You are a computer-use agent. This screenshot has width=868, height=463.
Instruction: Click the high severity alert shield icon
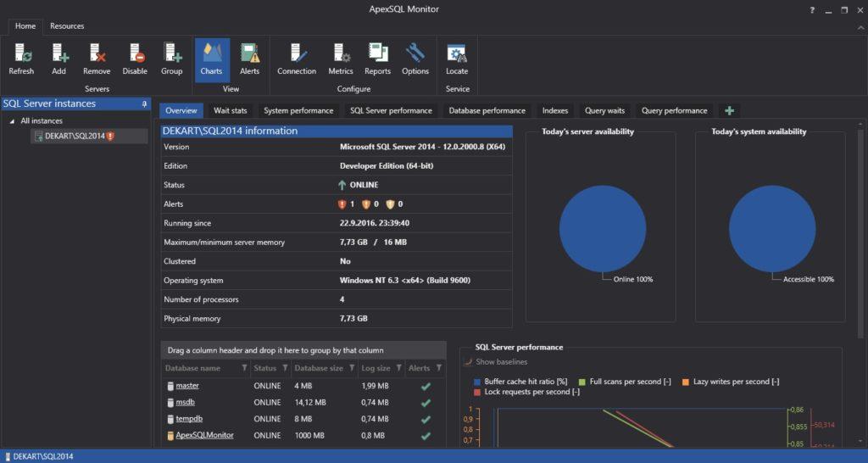coord(342,204)
